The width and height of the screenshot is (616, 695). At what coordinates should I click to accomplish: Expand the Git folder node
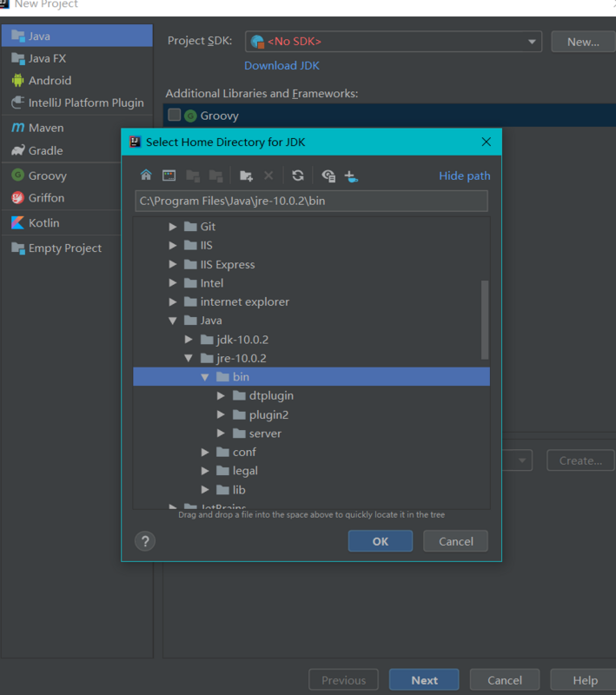(173, 227)
